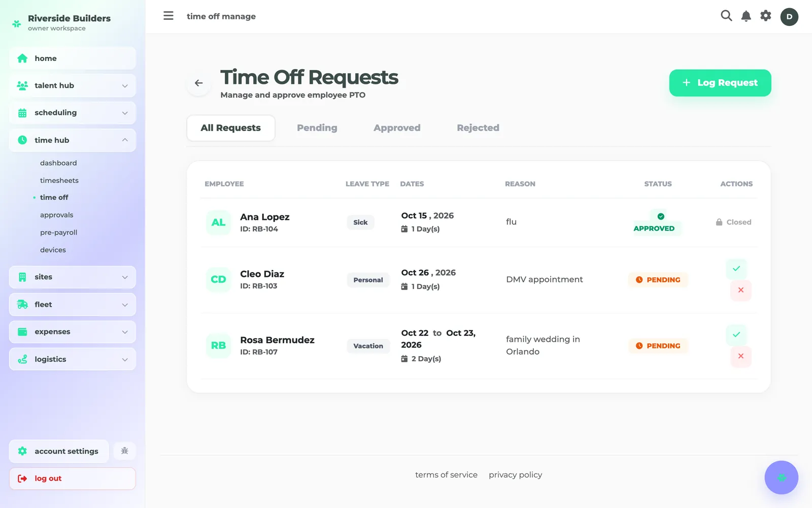Open notifications bell icon
This screenshot has width=812, height=508.
coord(746,16)
